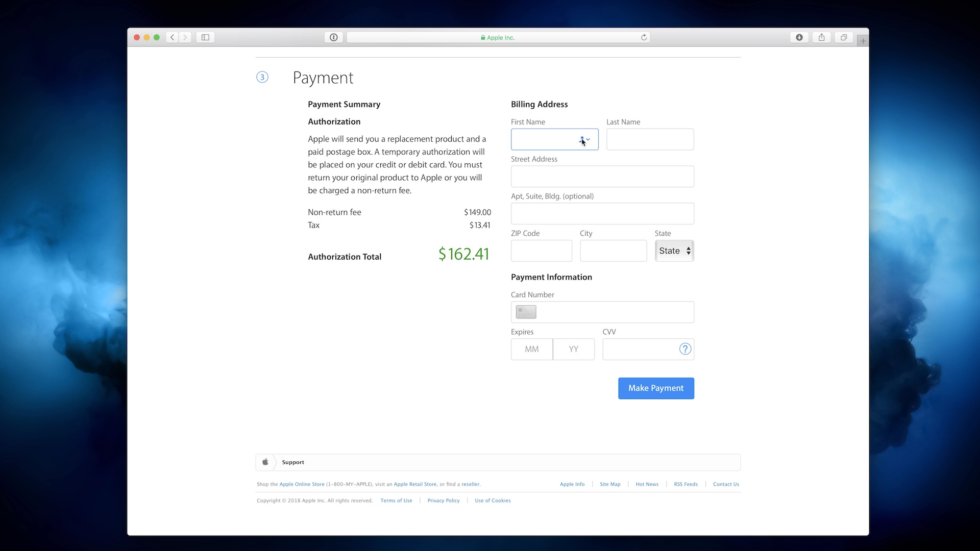Click the Share toolbar icon

click(821, 37)
